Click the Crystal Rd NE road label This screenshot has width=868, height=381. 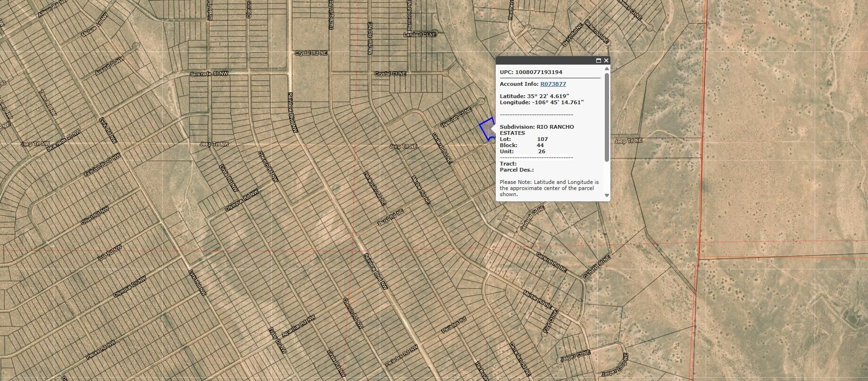311,53
